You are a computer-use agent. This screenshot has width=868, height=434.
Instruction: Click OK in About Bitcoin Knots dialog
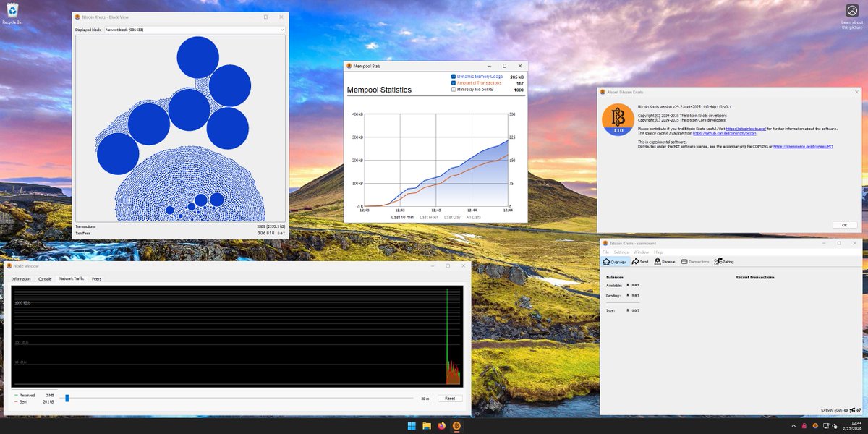[x=844, y=225]
